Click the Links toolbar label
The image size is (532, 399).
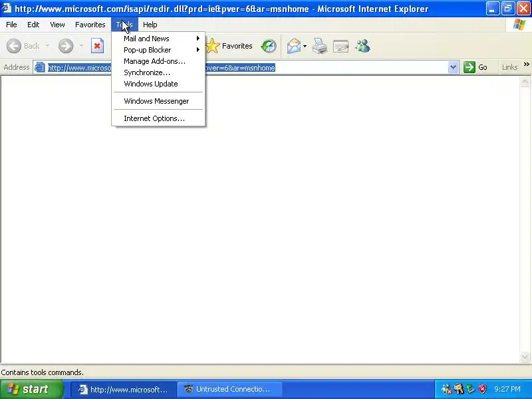[509, 67]
